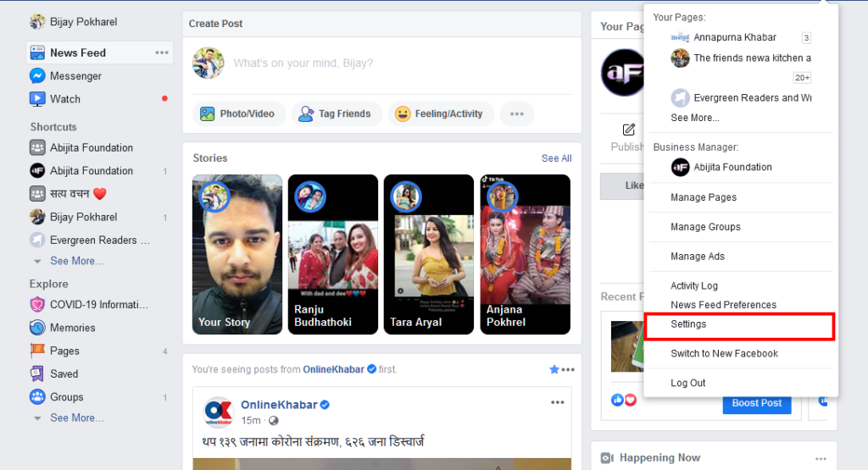Click the Photo/Video button
The width and height of the screenshot is (868, 470).
(239, 114)
